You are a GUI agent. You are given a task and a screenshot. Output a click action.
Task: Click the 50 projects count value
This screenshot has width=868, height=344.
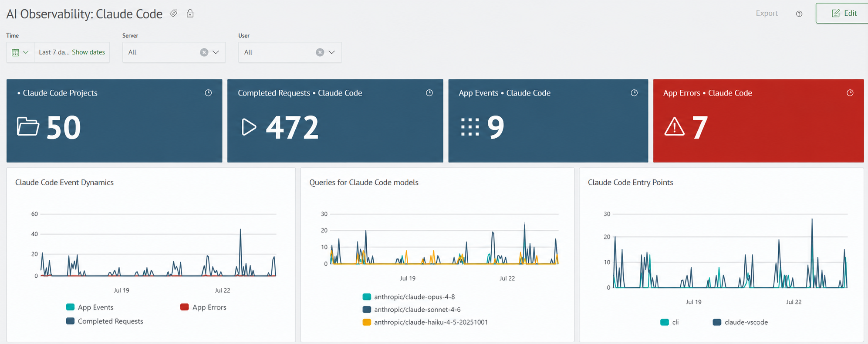pos(64,127)
